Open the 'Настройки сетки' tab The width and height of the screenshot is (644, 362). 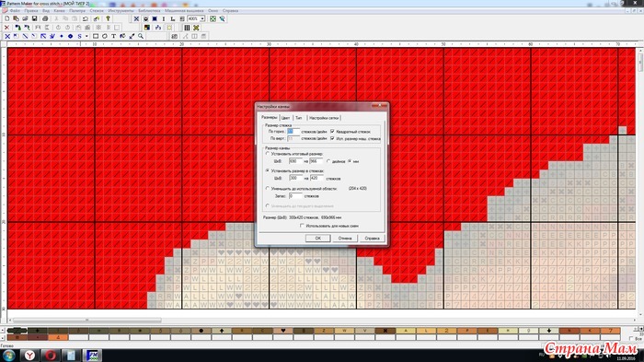coord(324,118)
